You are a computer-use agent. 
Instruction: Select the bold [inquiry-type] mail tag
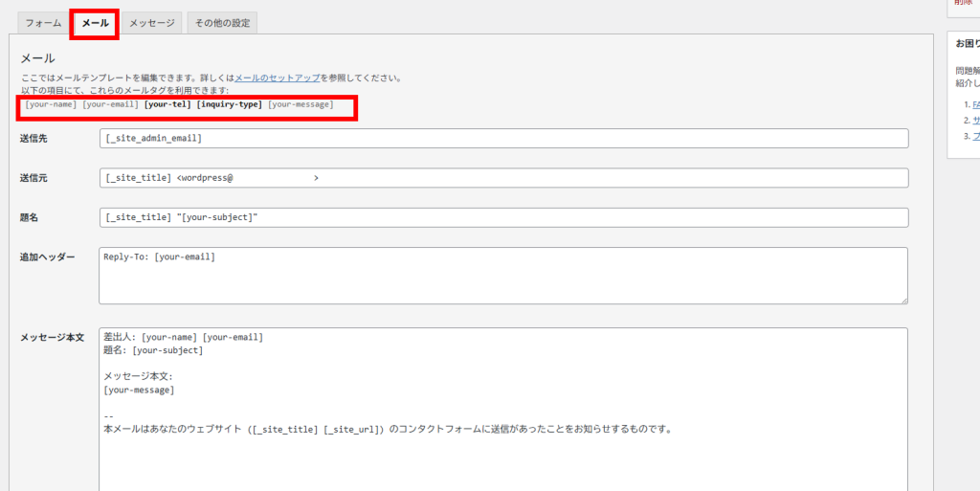230,103
